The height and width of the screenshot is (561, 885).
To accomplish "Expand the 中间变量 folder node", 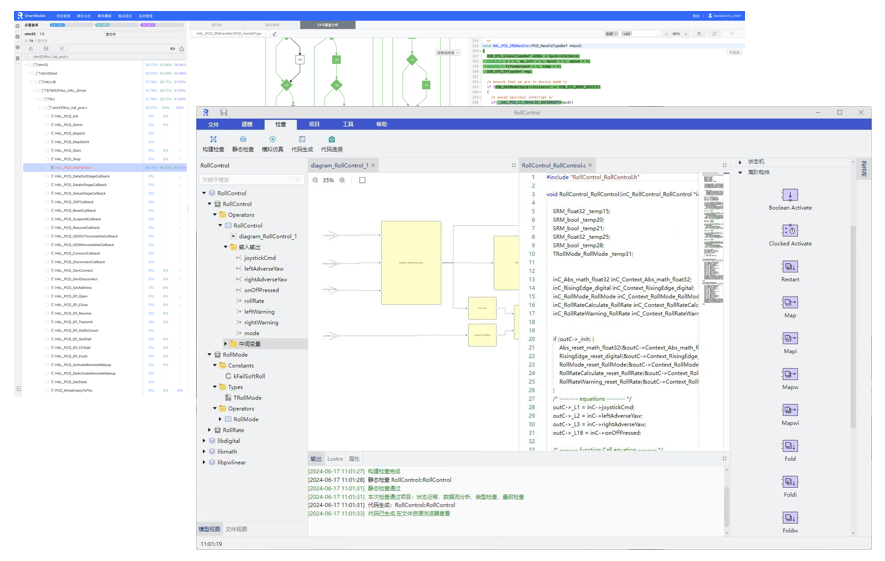I will pyautogui.click(x=225, y=344).
